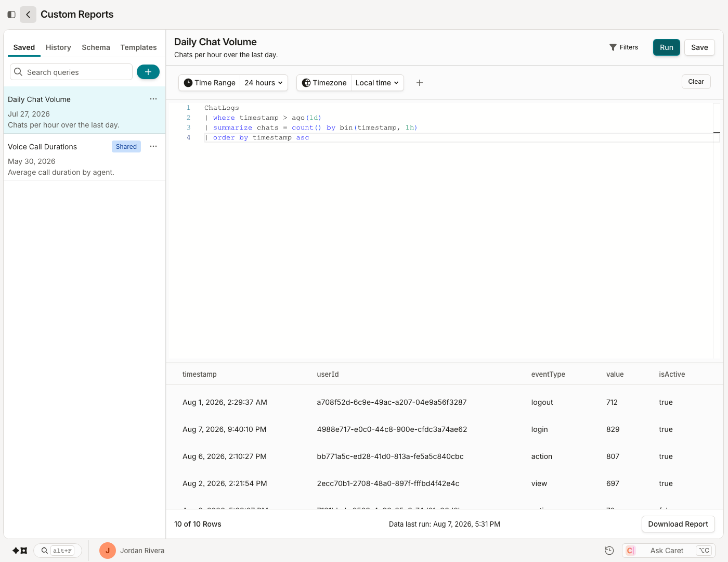728x562 pixels.
Task: Select the Voice Call Durations saved query
Action: 84,158
